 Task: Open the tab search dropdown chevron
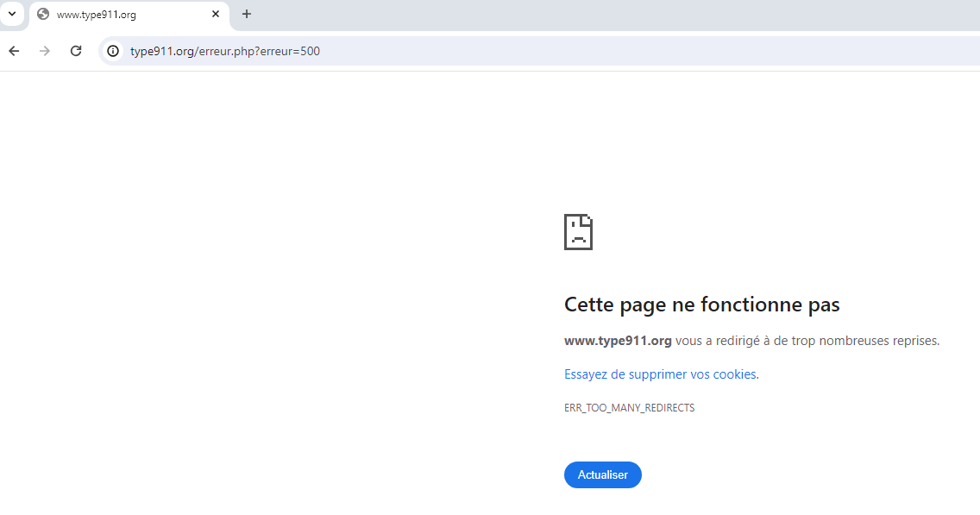point(12,14)
